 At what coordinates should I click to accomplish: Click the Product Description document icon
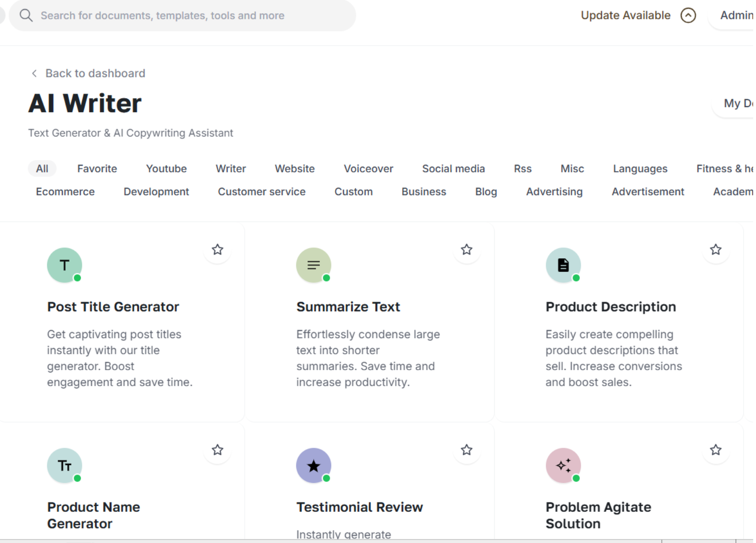pyautogui.click(x=563, y=265)
